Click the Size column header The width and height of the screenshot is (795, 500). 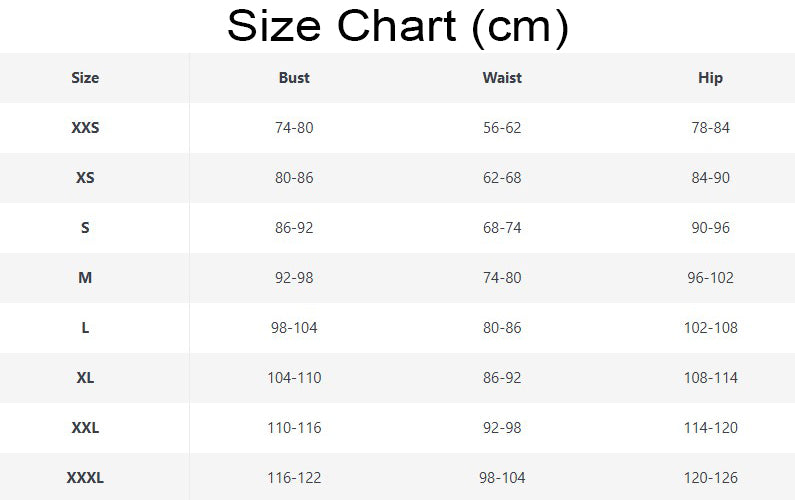point(85,78)
